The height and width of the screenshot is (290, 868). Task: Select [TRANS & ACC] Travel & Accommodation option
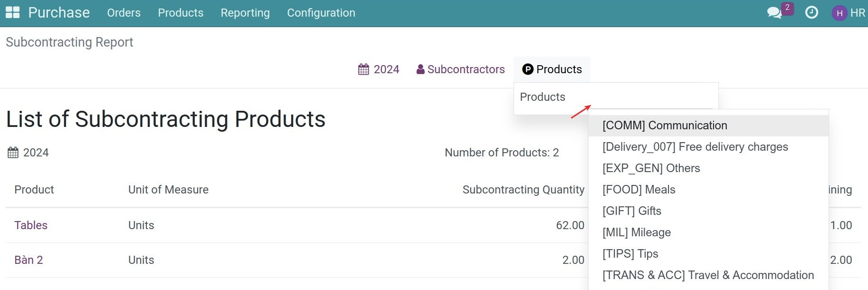(x=708, y=275)
